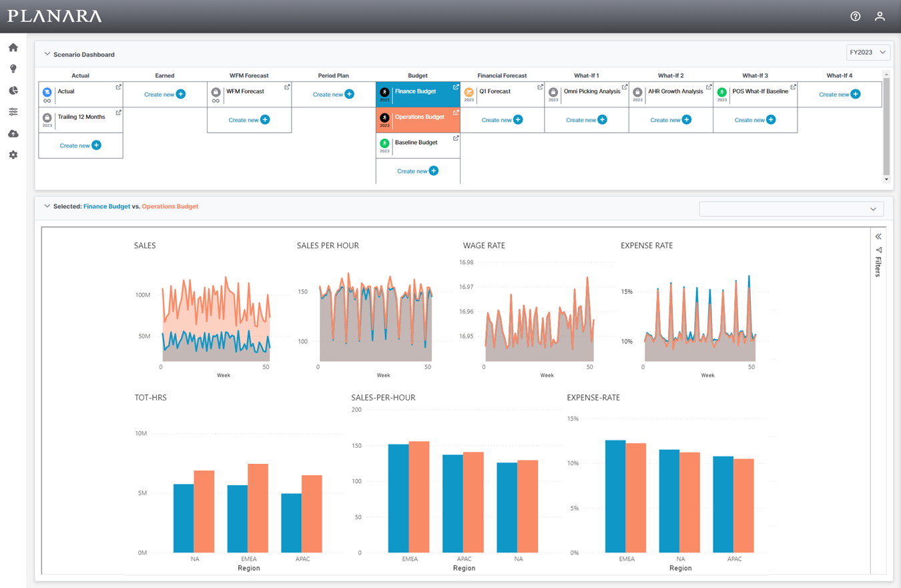901x588 pixels.
Task: Open Omni Picking Analysis external-link icon
Action: 625,87
